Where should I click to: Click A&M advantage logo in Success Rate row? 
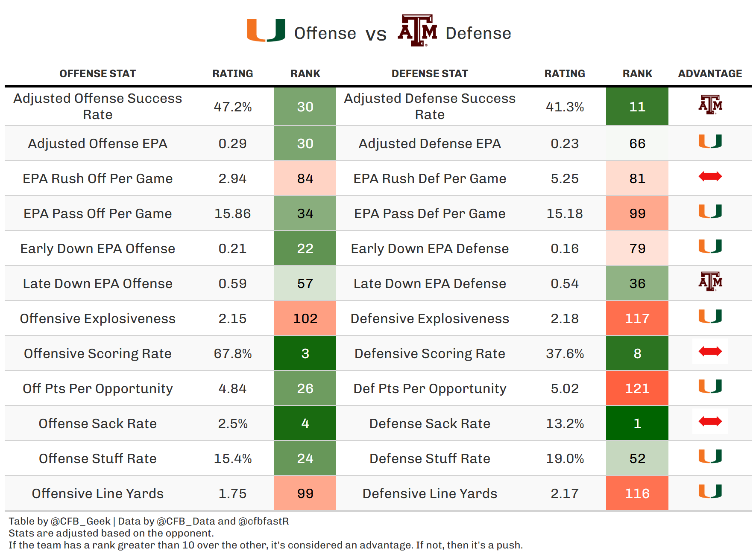coord(710,105)
